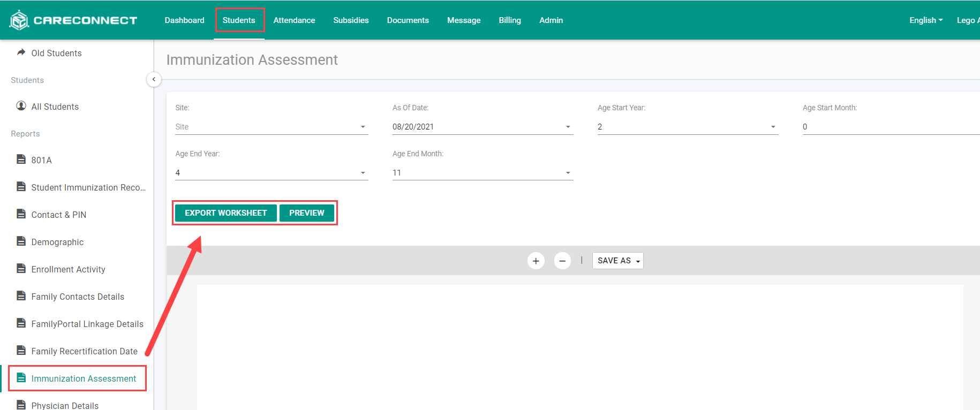Expand the Site dropdown

tap(272, 127)
